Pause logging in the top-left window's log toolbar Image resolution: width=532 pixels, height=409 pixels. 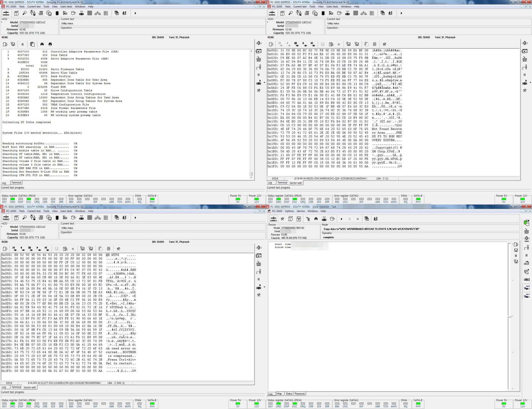[22, 44]
